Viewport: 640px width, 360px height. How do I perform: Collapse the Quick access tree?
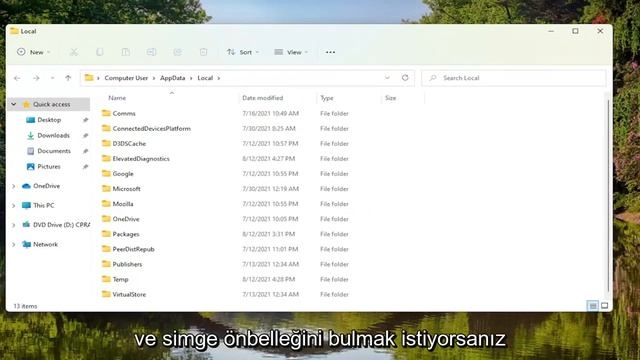point(13,104)
